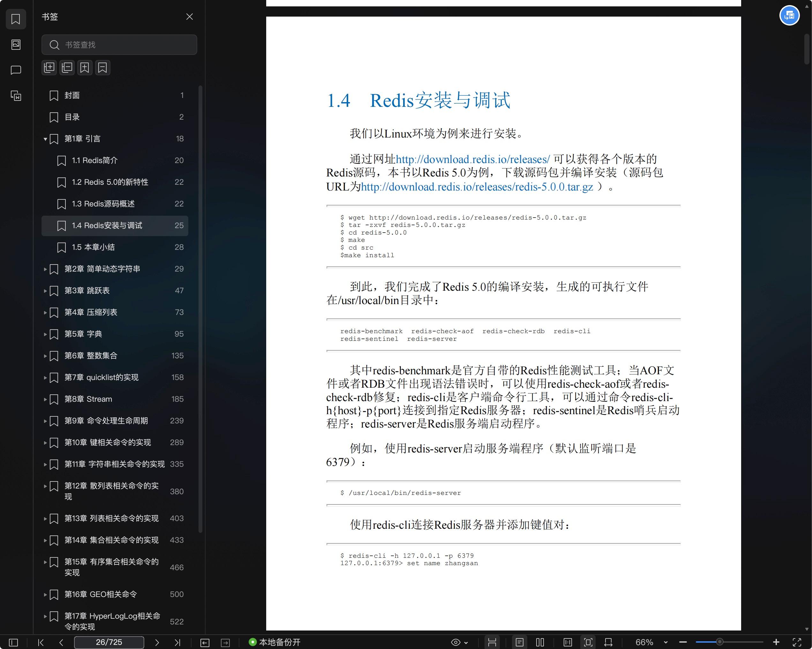Open bookmark 1.2 Redis 5.0的新特性
Image resolution: width=812 pixels, height=649 pixels.
pos(115,182)
